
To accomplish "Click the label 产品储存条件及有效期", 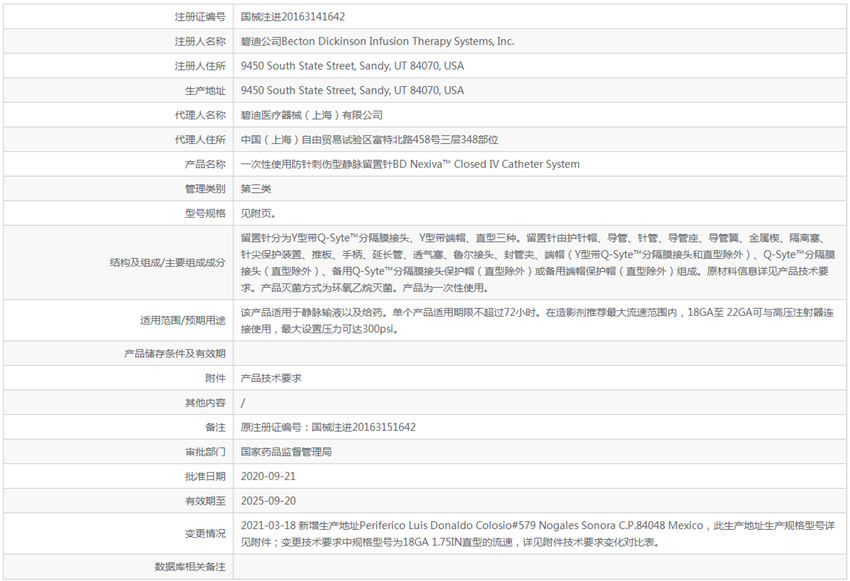I will 175,354.
